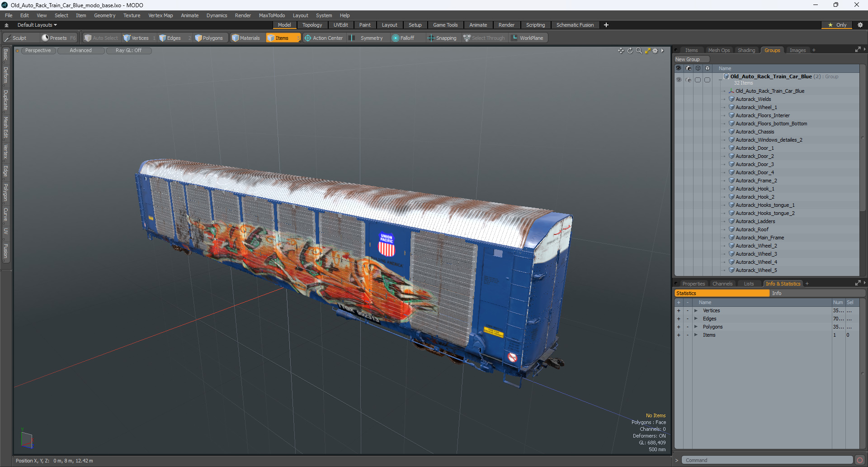
Task: Switch to Items selection mode
Action: coord(283,38)
